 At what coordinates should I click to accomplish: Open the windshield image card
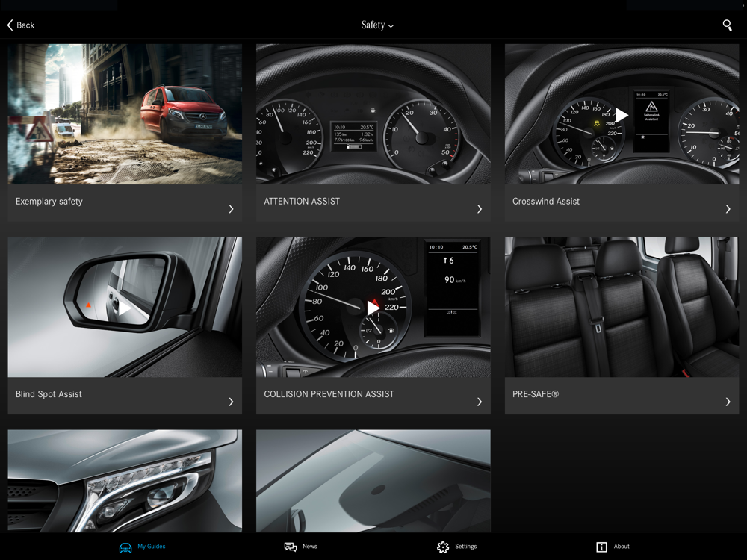point(373,481)
